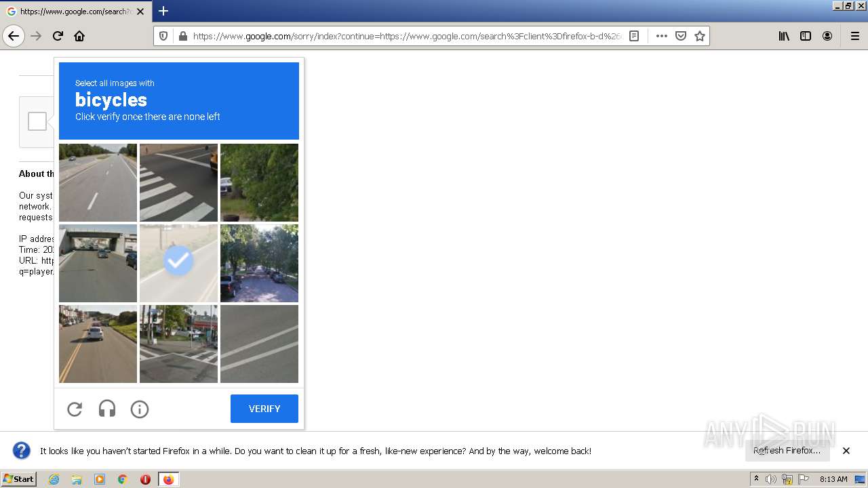Bookmark this page with the star
Screen dimensions: 868x488
click(x=700, y=36)
